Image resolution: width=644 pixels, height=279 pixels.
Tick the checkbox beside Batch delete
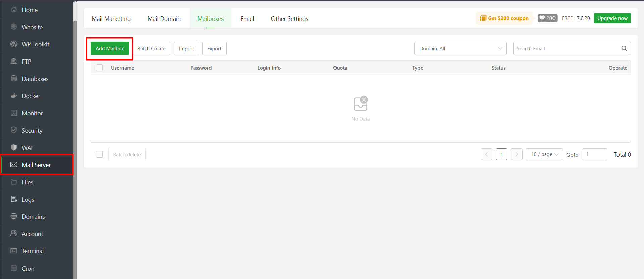[99, 154]
